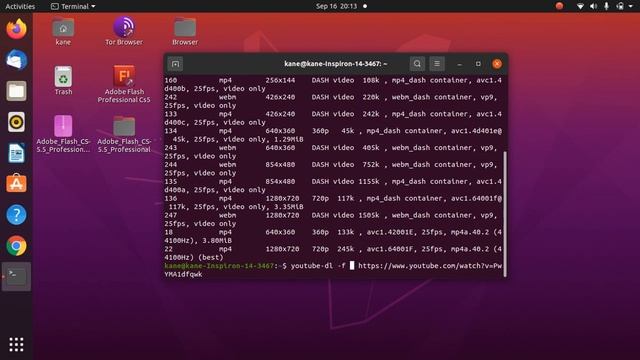640x360 pixels.
Task: Launch Google Chrome from the dock
Action: tap(16, 246)
